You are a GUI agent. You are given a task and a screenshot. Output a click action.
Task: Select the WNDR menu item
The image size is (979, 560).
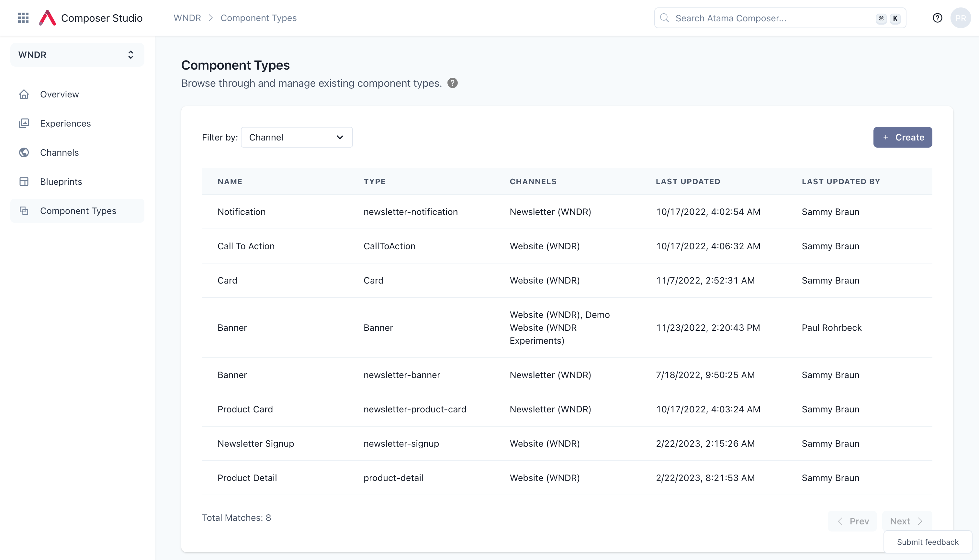(x=76, y=55)
